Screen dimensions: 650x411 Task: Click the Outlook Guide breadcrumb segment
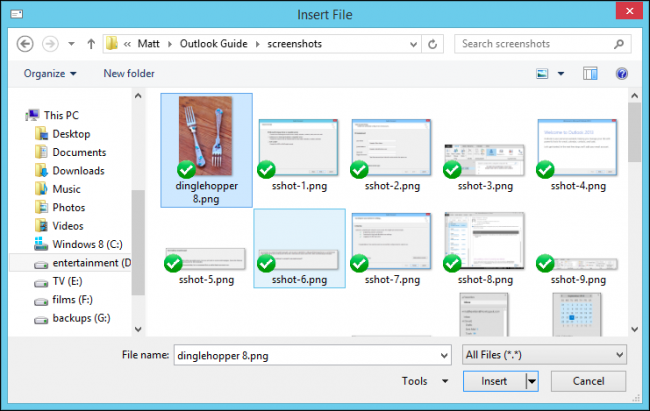[x=213, y=44]
